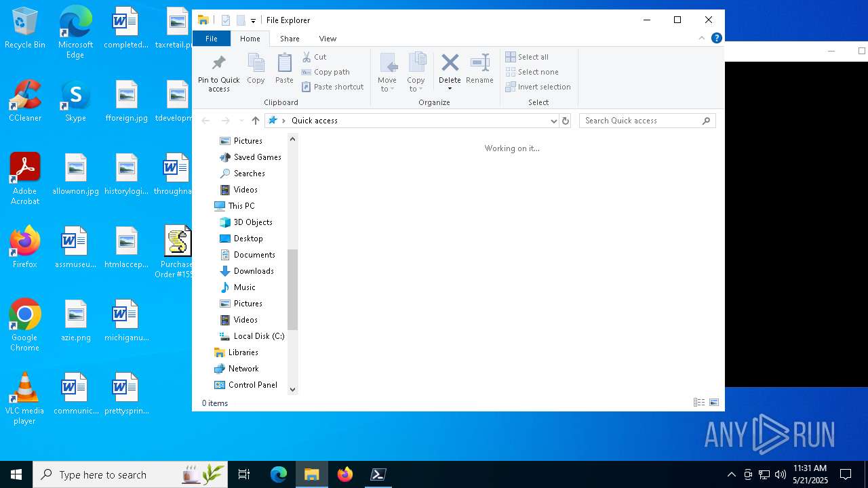Image resolution: width=868 pixels, height=488 pixels.
Task: Open PowerShell from the taskbar
Action: click(378, 474)
